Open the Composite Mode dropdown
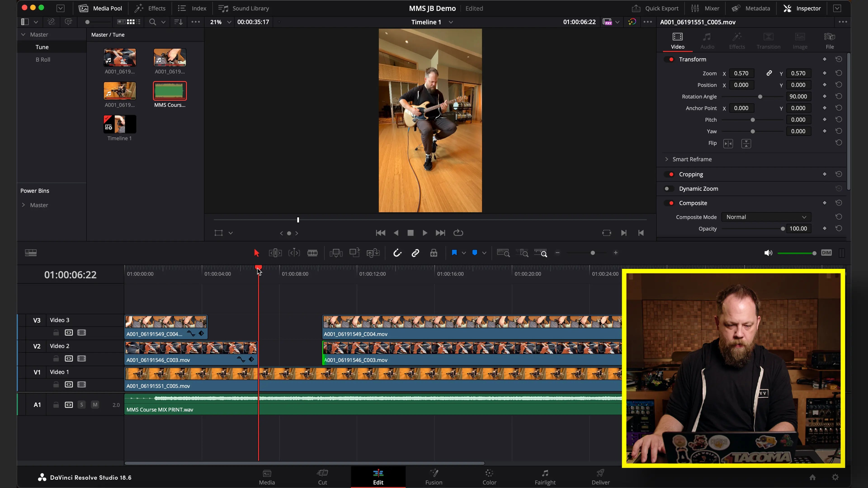868x488 pixels. point(766,217)
